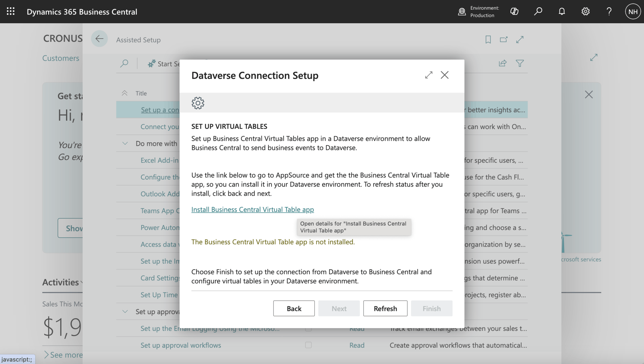Image resolution: width=644 pixels, height=364 pixels.
Task: Open the app launcher waffle menu
Action: click(11, 11)
